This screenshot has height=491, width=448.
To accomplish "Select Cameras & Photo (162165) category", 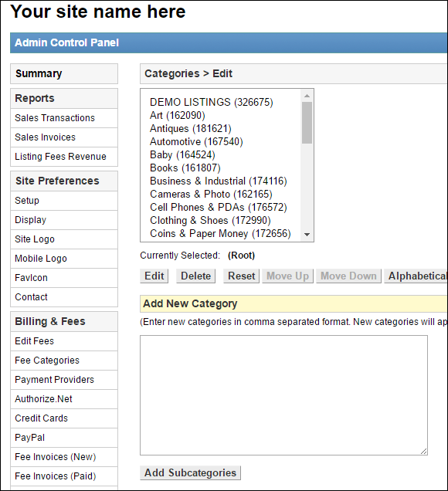I will (x=211, y=195).
